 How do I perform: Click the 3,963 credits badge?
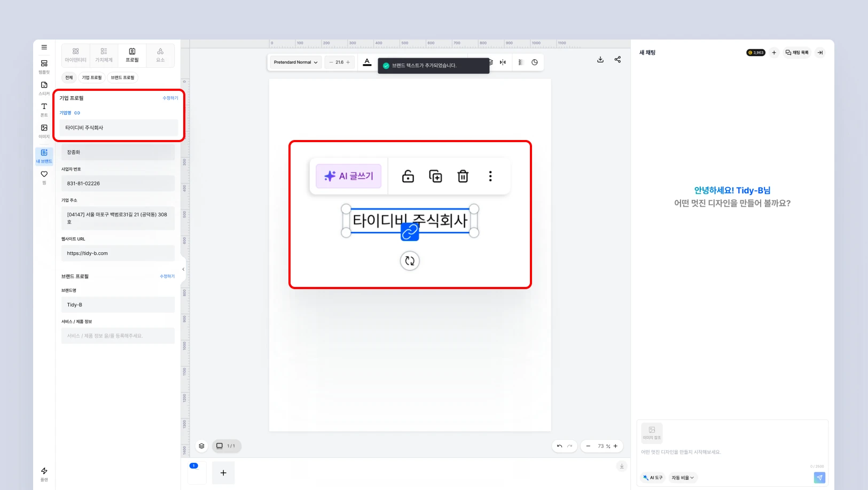756,52
